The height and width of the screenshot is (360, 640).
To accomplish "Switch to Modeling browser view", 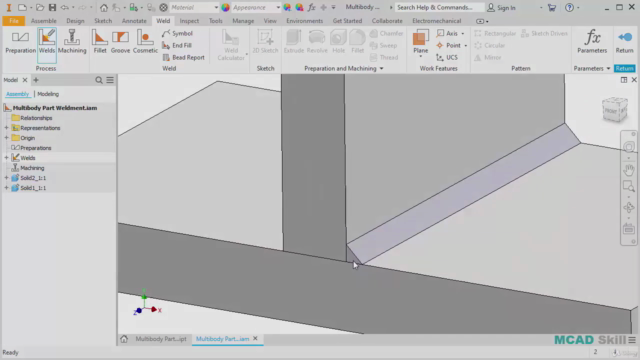I will (x=48, y=94).
